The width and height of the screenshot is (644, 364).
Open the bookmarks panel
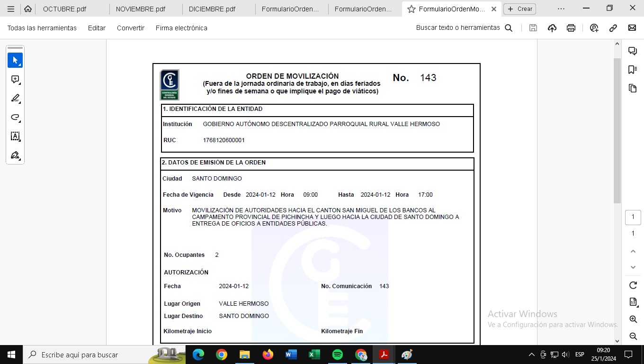tap(632, 70)
